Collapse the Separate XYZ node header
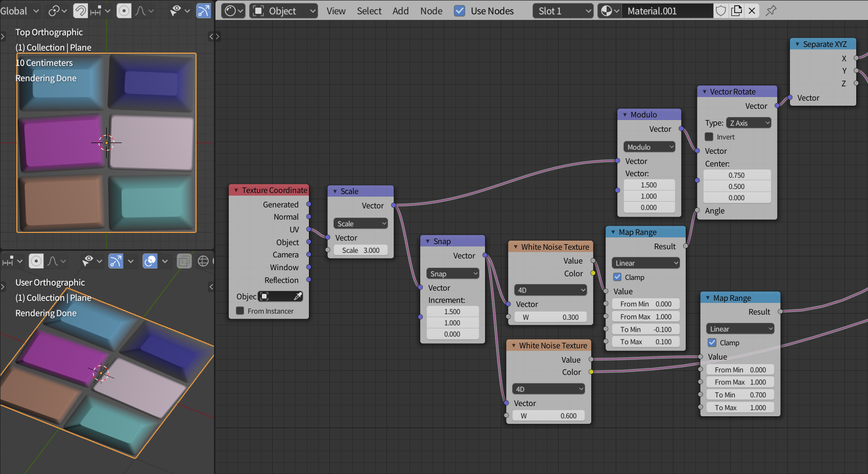The height and width of the screenshot is (474, 868). (797, 44)
